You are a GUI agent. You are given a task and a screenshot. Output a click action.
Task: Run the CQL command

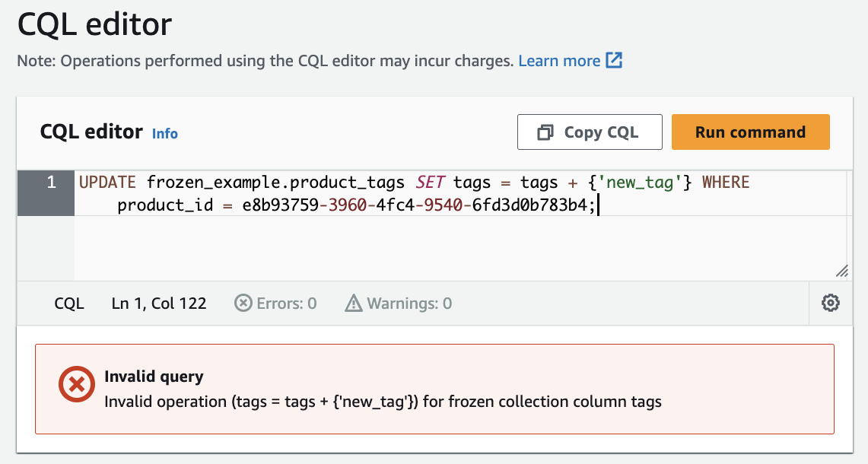pos(750,132)
